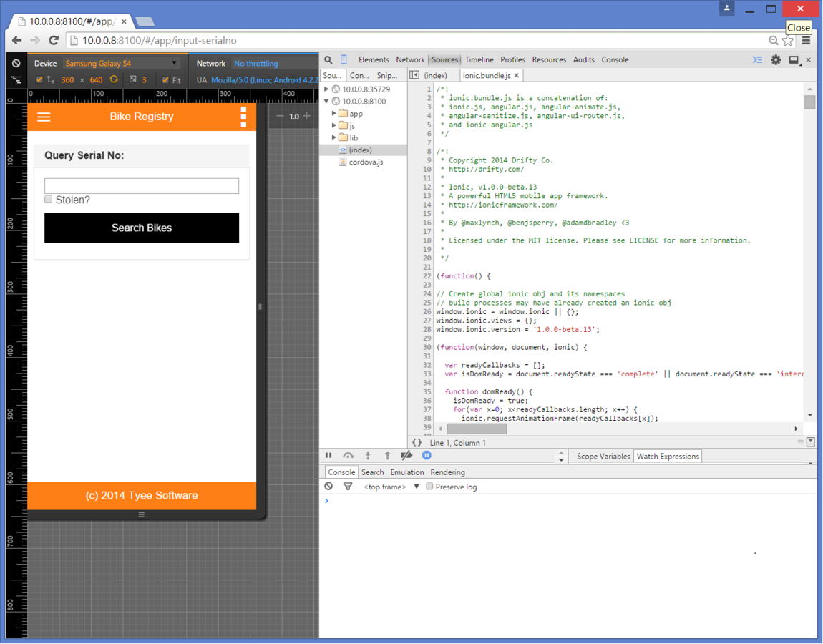This screenshot has height=644, width=823.
Task: Clear the console messages
Action: click(x=328, y=486)
